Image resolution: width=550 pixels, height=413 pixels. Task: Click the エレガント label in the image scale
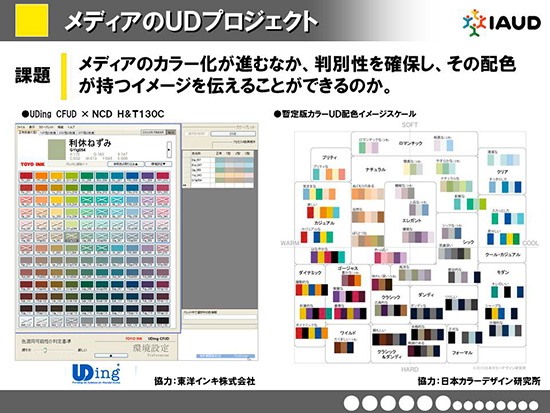pyautogui.click(x=412, y=220)
